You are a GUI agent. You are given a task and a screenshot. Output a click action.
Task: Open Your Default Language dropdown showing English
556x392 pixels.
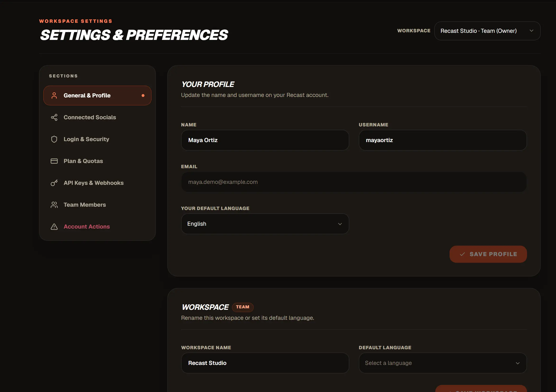(x=265, y=224)
